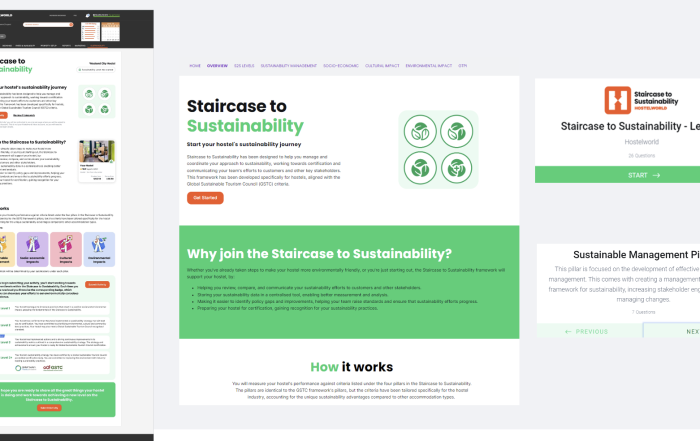The width and height of the screenshot is (700, 441).
Task: Open the S2S LEVELS tab
Action: coord(244,66)
